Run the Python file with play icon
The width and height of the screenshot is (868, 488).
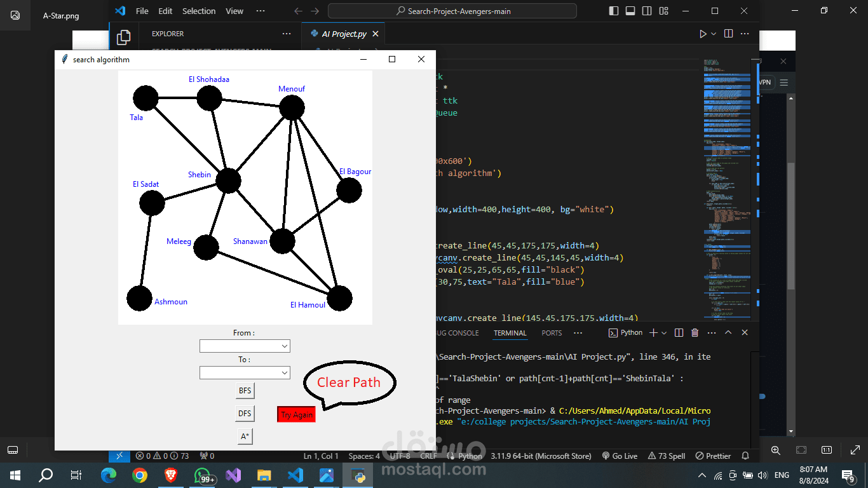[703, 34]
